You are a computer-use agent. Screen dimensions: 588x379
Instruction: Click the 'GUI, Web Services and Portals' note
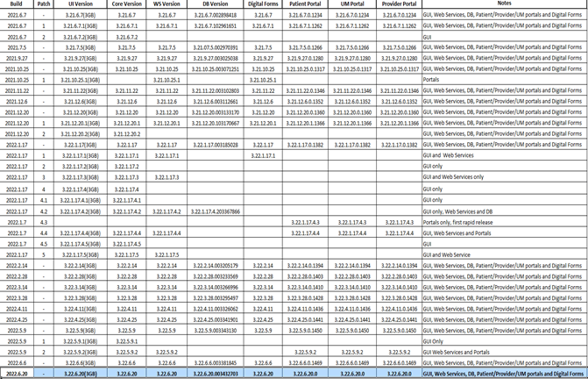click(459, 352)
